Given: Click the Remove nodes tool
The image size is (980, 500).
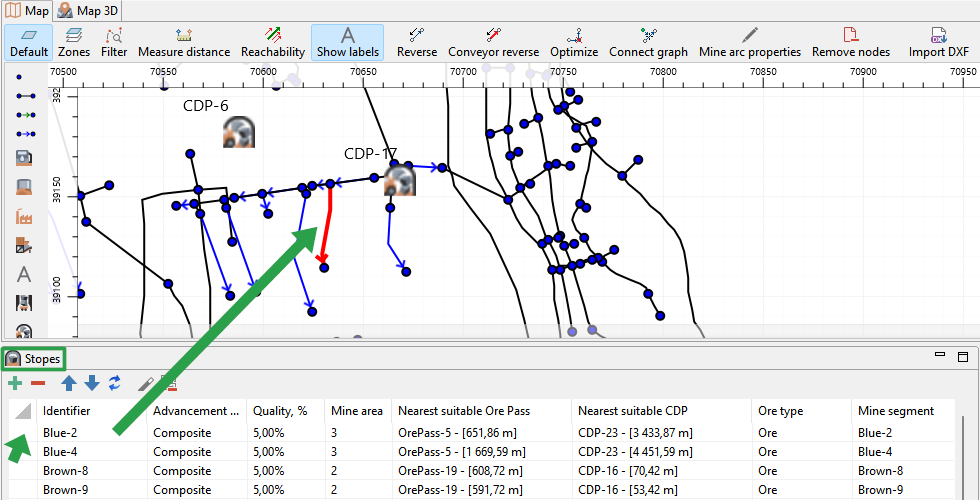Looking at the screenshot, I should point(851,42).
